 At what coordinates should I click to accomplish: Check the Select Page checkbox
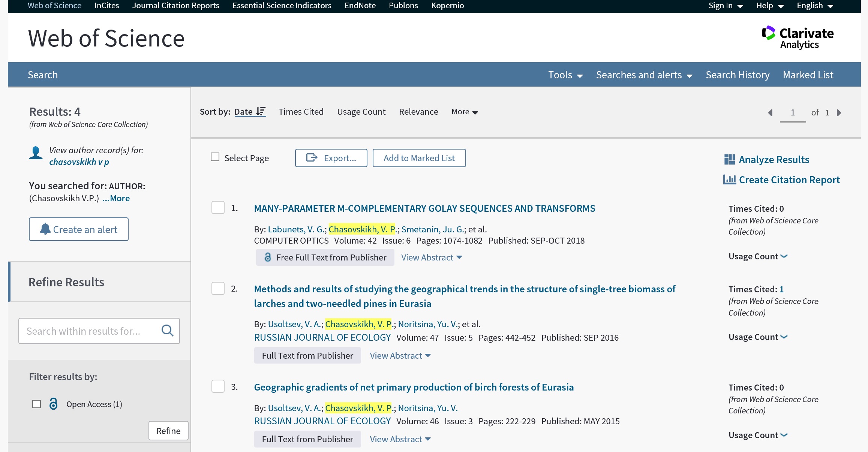(x=215, y=157)
